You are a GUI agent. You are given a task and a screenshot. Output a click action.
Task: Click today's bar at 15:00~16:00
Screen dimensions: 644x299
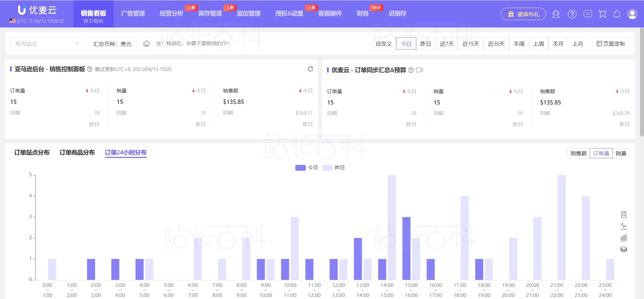[406, 248]
